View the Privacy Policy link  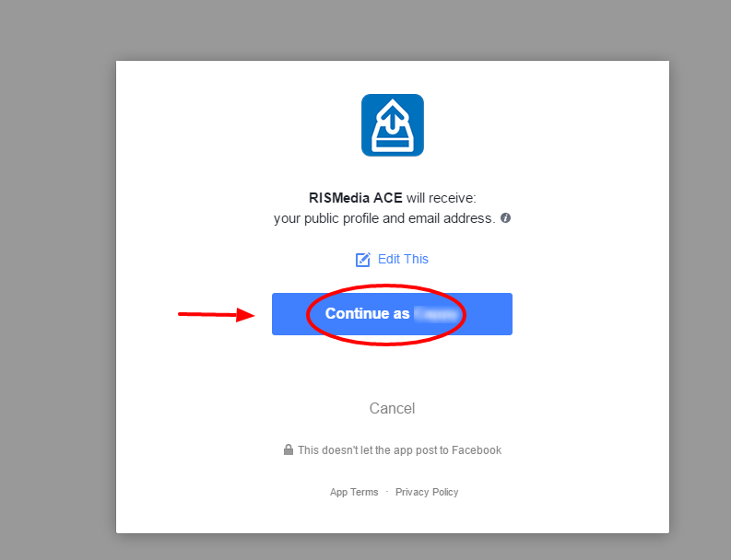point(427,492)
